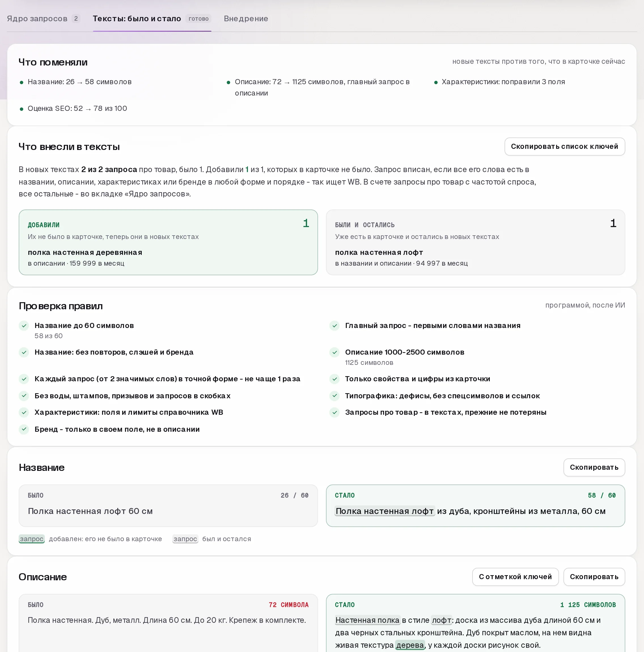Click Характеристики: поправили 3 поля item
Viewport: 644px width, 652px height.
point(503,82)
